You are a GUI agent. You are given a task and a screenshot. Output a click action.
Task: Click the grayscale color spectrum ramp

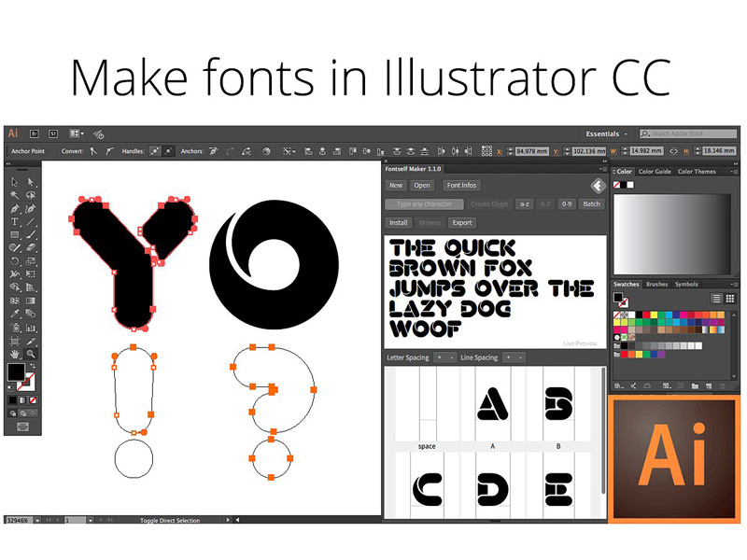pyautogui.click(x=672, y=234)
